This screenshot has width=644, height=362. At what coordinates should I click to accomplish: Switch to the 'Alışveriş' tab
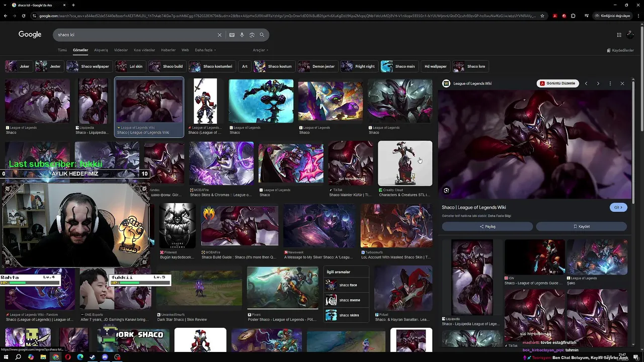tap(101, 50)
